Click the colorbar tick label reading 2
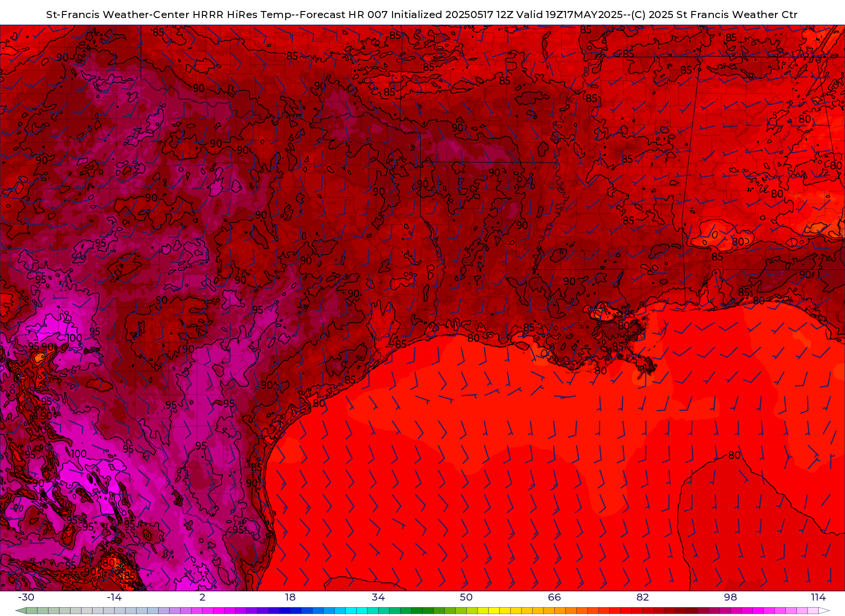Image resolution: width=845 pixels, height=616 pixels. tap(202, 597)
